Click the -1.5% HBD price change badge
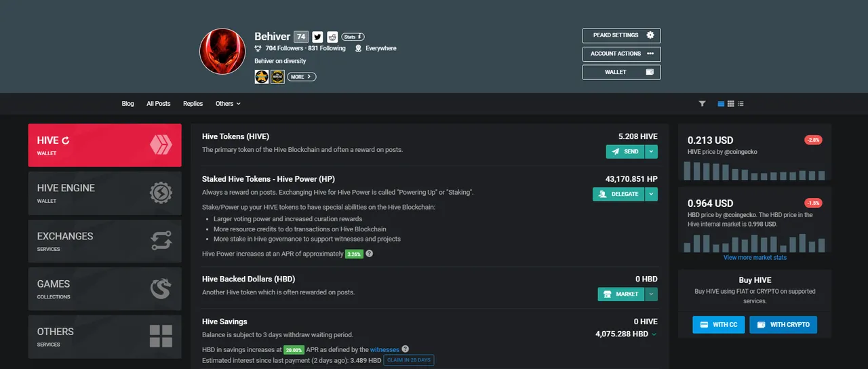Viewport: 868px width, 369px height. (x=813, y=203)
